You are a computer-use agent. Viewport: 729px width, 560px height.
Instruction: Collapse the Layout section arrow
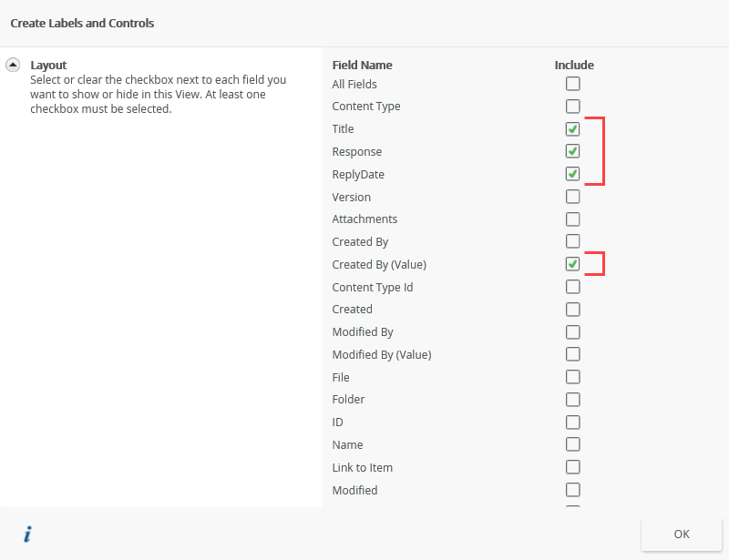pos(13,65)
